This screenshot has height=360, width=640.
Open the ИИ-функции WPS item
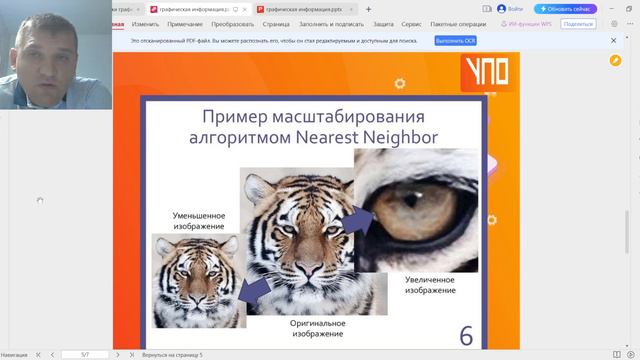tap(526, 24)
